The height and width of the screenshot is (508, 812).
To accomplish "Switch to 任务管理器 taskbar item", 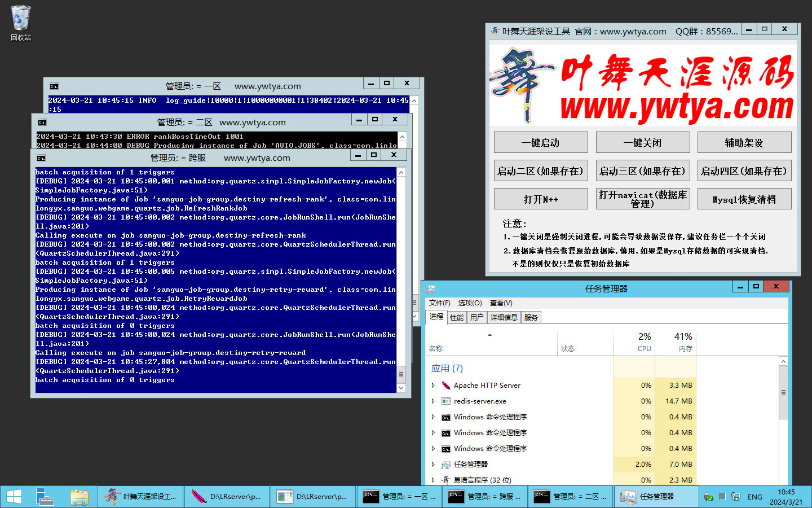I will 656,497.
